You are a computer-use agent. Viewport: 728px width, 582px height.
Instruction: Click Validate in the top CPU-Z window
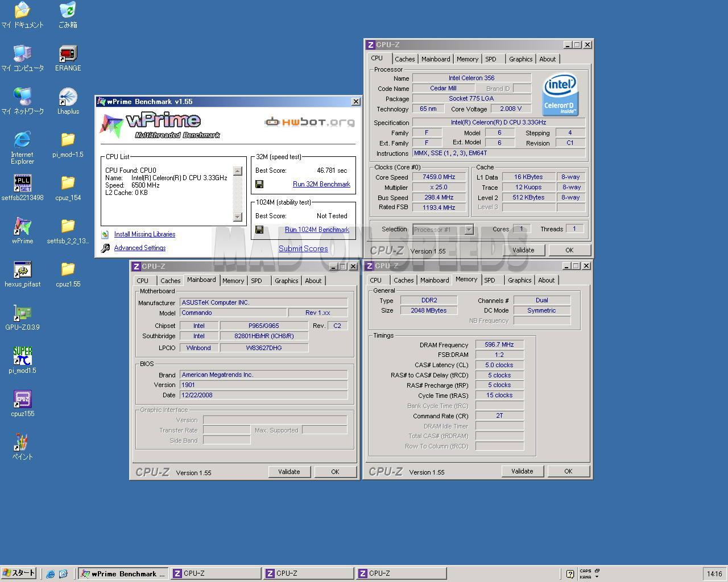[523, 250]
